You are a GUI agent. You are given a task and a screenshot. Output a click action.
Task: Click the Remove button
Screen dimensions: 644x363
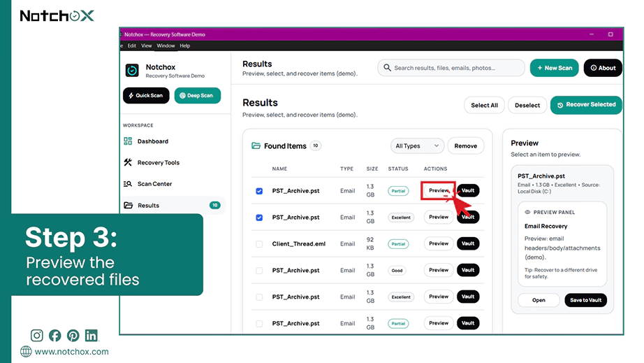(466, 146)
